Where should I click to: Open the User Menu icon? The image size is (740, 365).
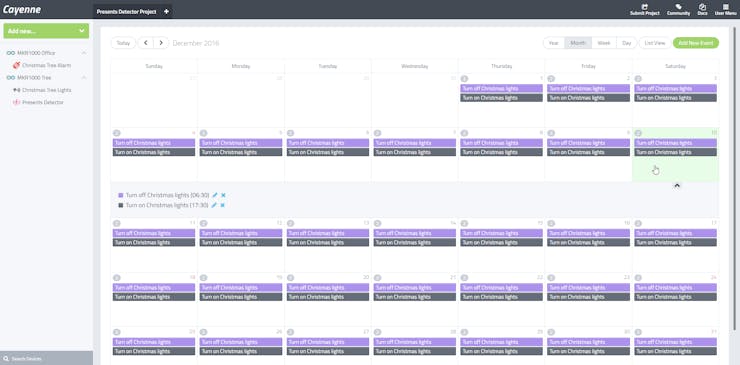pos(726,7)
